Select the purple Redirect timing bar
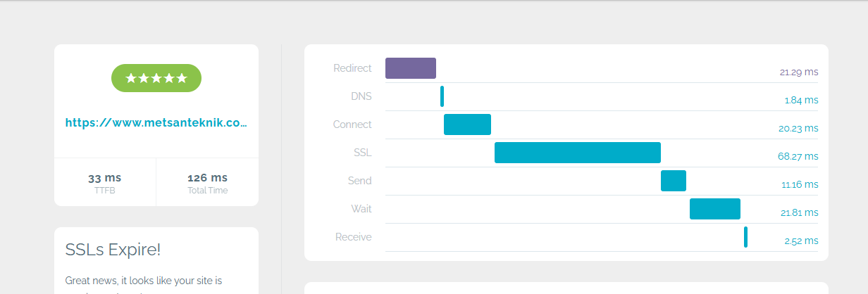868x294 pixels. pos(411,68)
